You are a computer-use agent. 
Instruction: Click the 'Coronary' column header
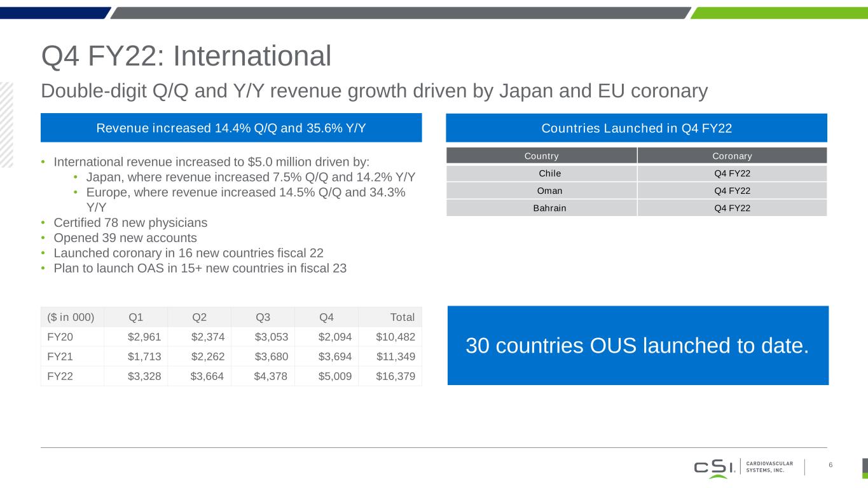click(x=731, y=156)
